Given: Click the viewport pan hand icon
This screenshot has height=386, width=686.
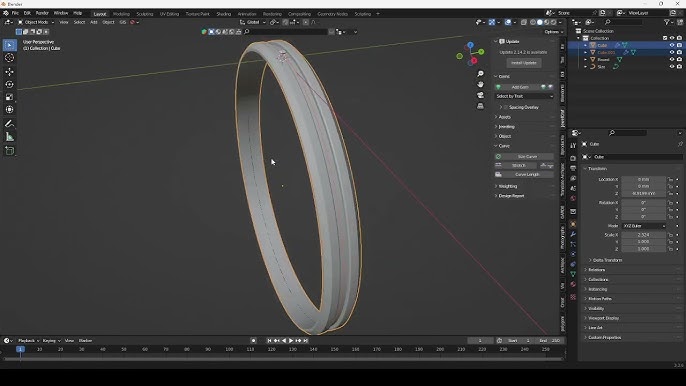Looking at the screenshot, I should tap(480, 84).
